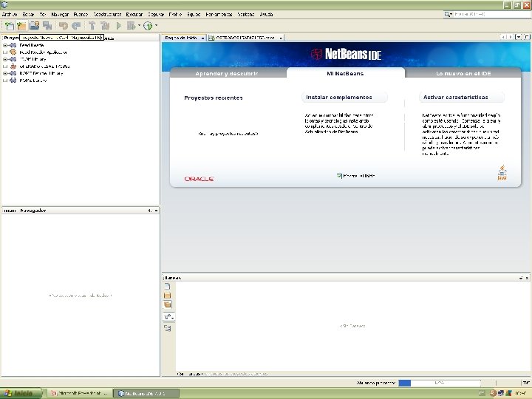Image resolution: width=532 pixels, height=399 pixels.
Task: Expand the FeedReader Application project node
Action: (4, 52)
